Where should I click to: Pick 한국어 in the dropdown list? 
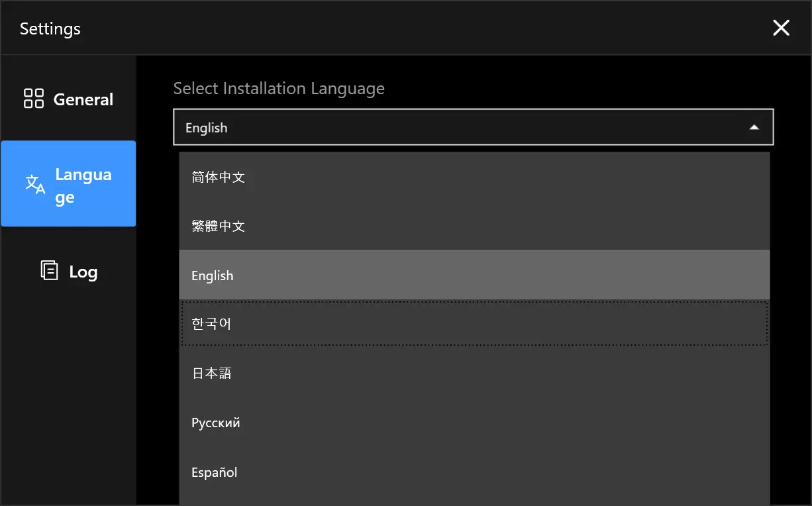tap(474, 324)
